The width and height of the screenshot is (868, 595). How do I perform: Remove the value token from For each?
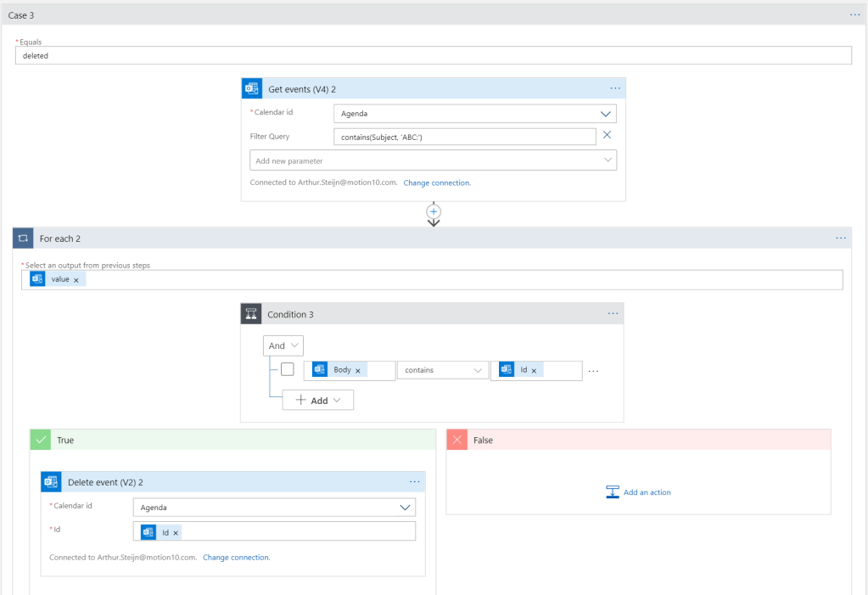click(76, 280)
